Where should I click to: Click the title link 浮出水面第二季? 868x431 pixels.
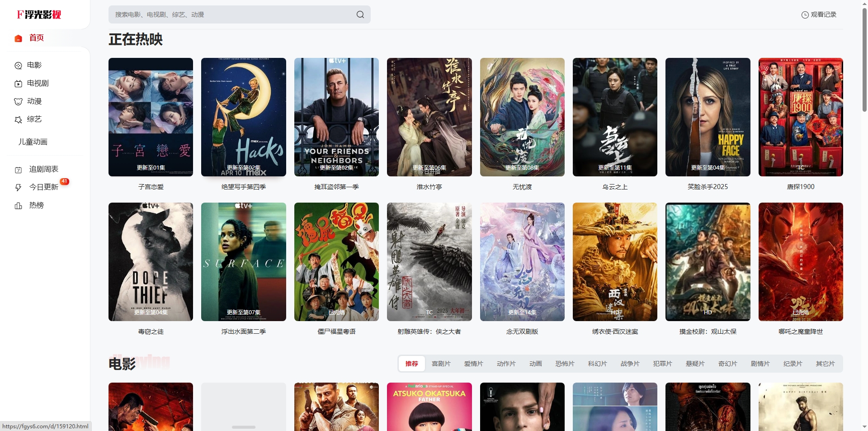tap(244, 332)
